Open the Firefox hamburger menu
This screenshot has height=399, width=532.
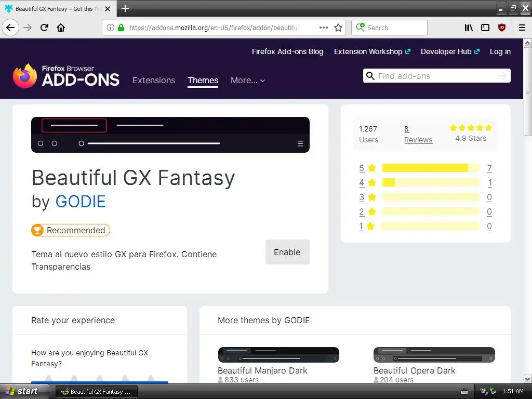[522, 28]
